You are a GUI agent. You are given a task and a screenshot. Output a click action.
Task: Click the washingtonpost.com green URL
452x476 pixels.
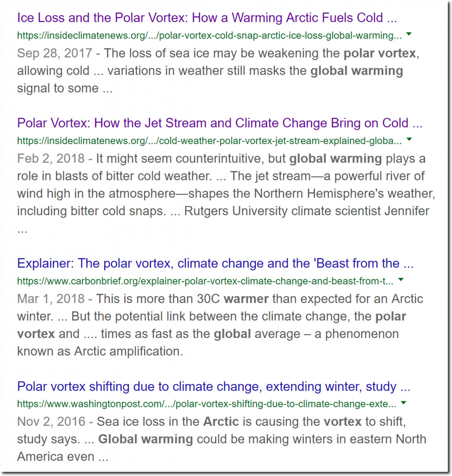206,404
